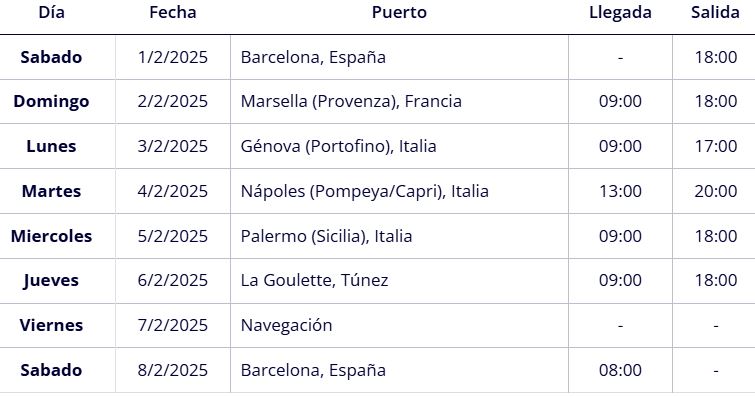Click the Puerto column header
The image size is (755, 397).
pos(399,13)
